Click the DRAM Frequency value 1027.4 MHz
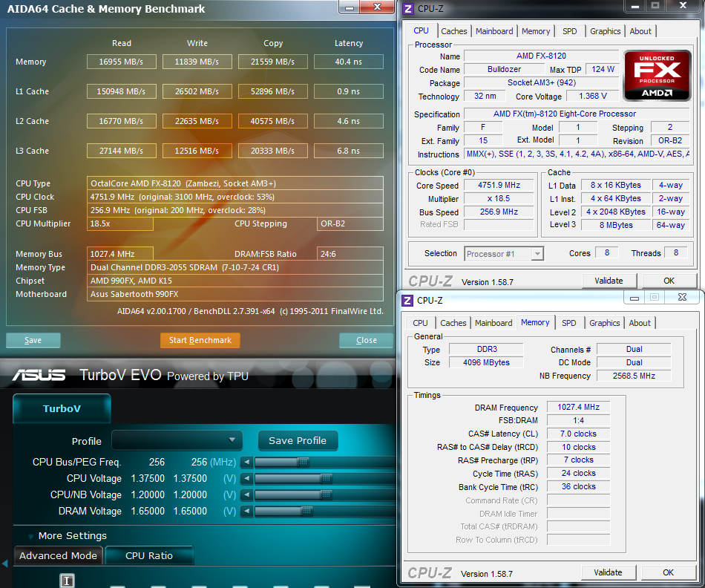 (578, 407)
